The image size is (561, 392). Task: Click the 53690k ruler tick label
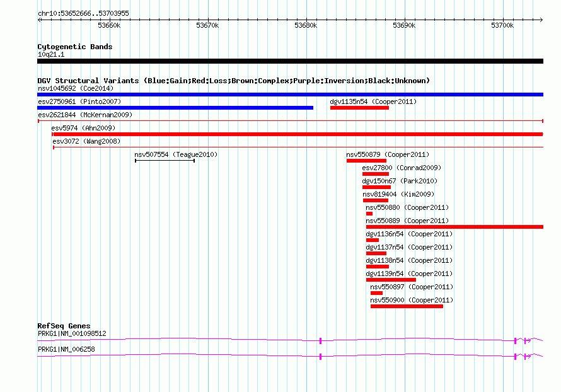point(404,25)
